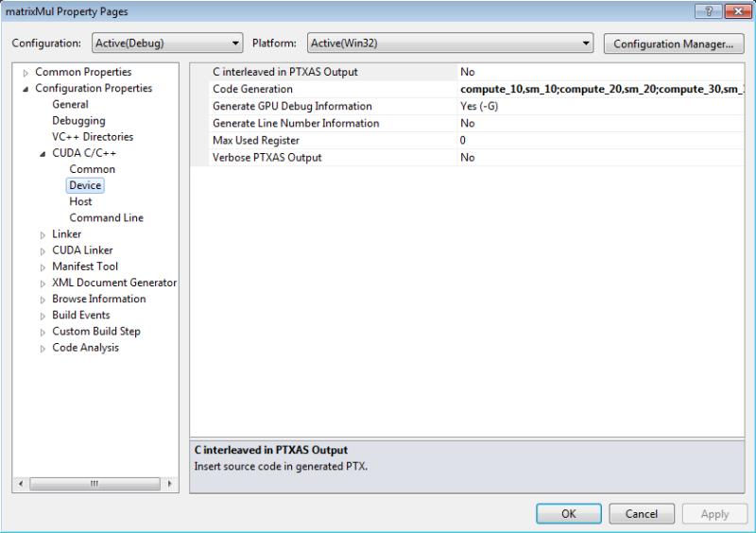Viewport: 756px width, 533px height.
Task: Select Code Analysis in the tree
Action: (x=85, y=348)
